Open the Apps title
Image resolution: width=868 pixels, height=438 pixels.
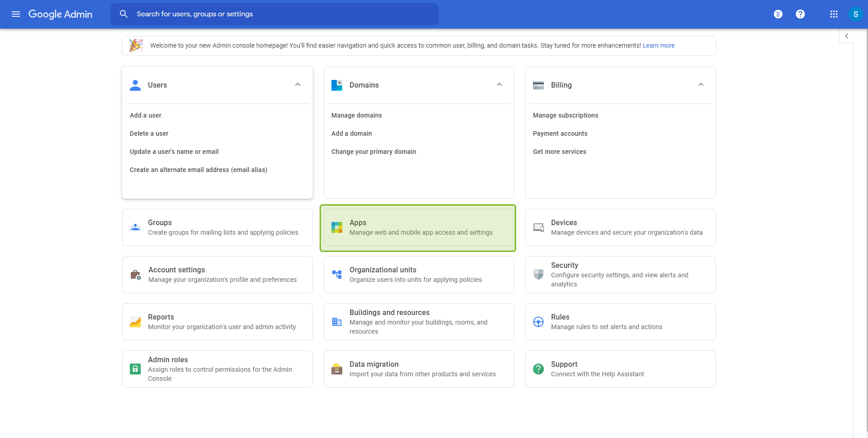(x=358, y=223)
